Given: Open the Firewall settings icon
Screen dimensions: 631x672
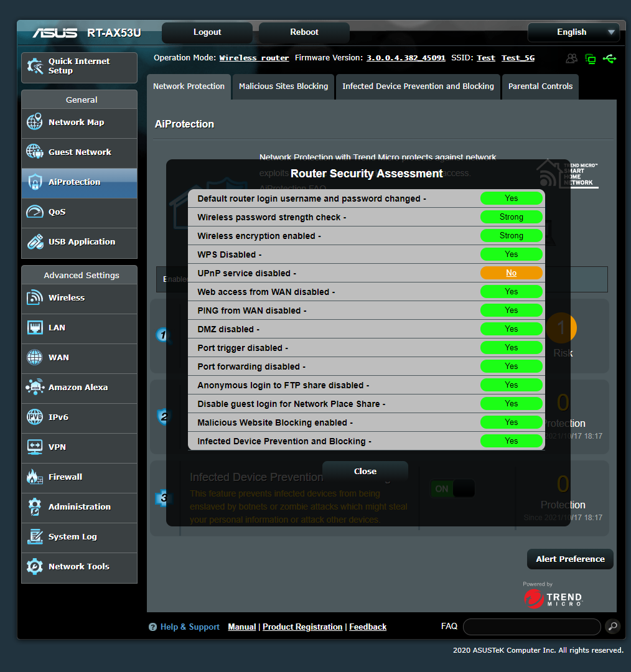Looking at the screenshot, I should [36, 477].
